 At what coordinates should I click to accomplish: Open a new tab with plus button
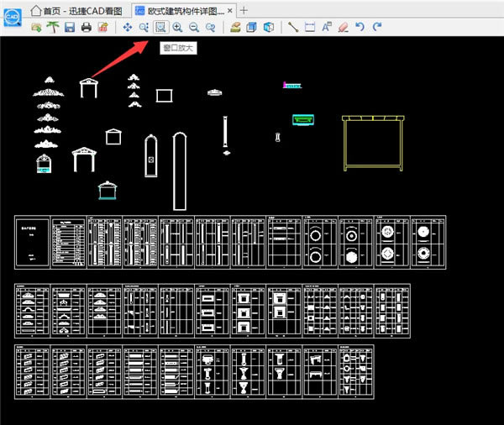tap(244, 10)
